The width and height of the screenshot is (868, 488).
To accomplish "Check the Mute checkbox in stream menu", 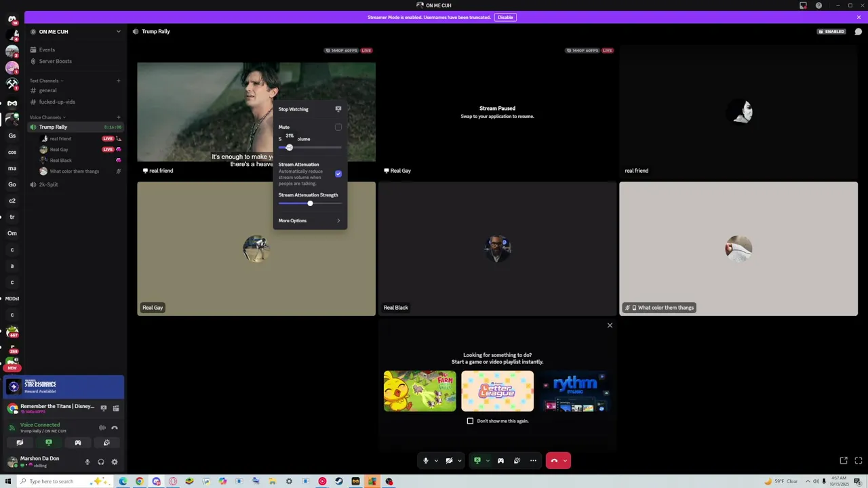I will pos(338,127).
